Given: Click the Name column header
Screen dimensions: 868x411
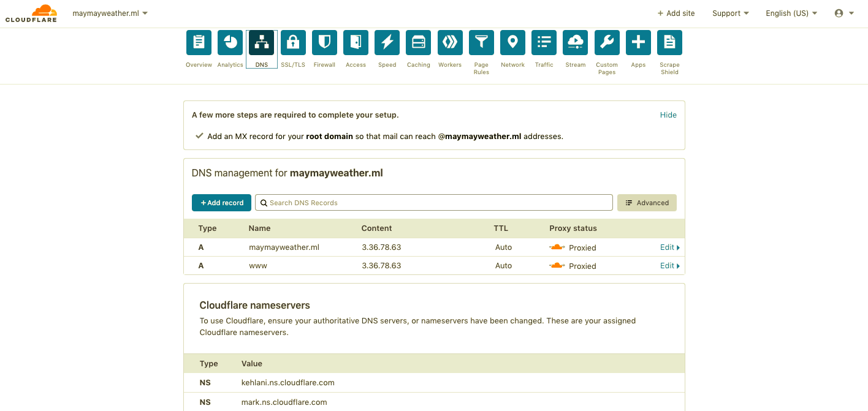Looking at the screenshot, I should coord(259,228).
